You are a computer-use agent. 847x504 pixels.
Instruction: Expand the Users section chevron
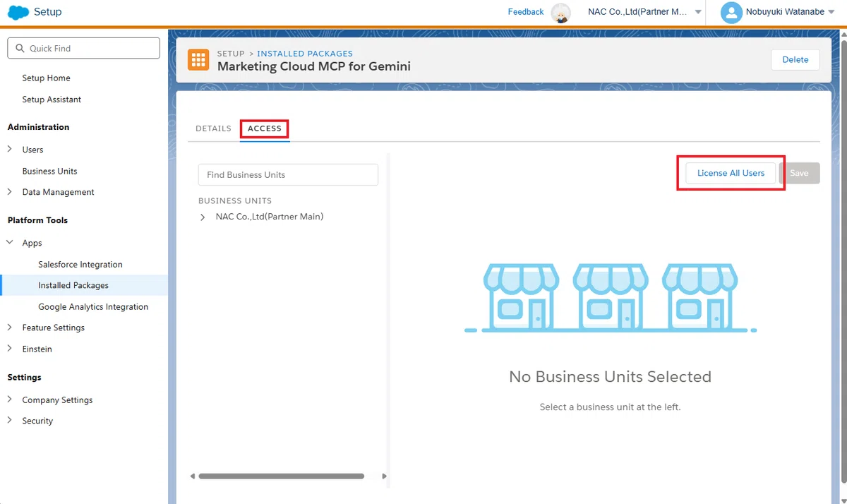pyautogui.click(x=10, y=150)
